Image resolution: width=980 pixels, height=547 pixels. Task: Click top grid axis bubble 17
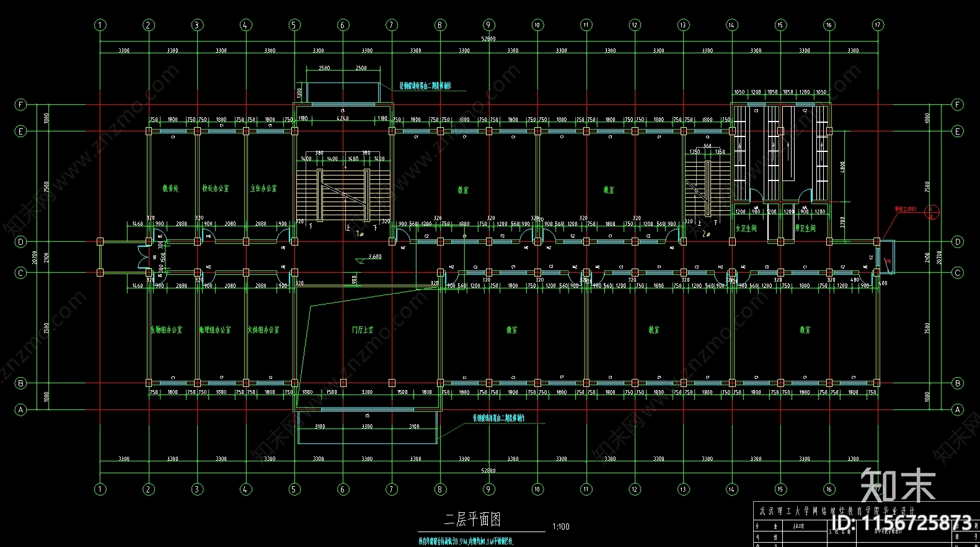coord(878,25)
